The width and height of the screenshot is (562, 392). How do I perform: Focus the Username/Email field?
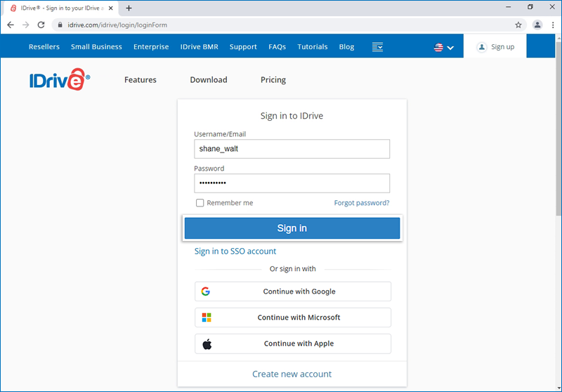292,149
